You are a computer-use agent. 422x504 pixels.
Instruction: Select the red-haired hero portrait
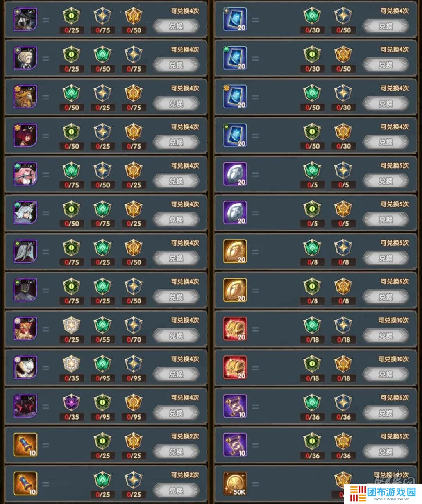25,135
